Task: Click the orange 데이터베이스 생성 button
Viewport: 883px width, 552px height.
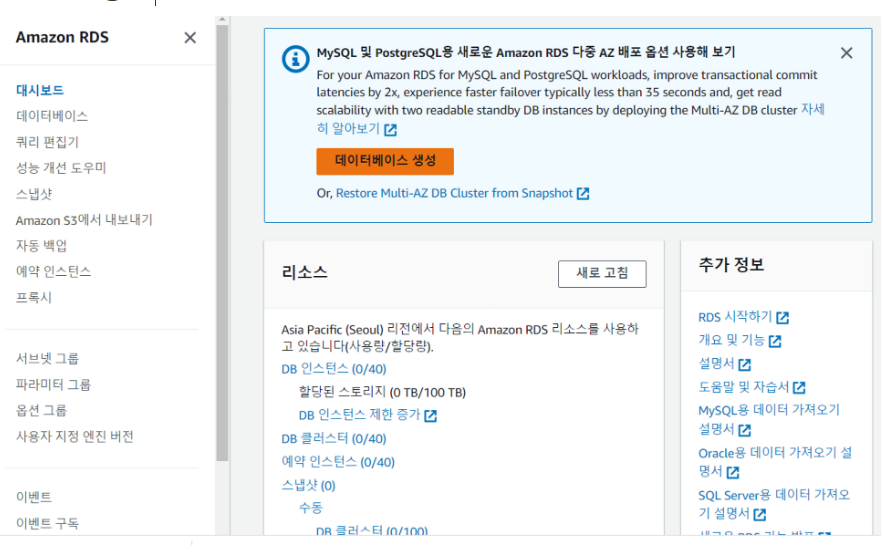Action: (385, 162)
